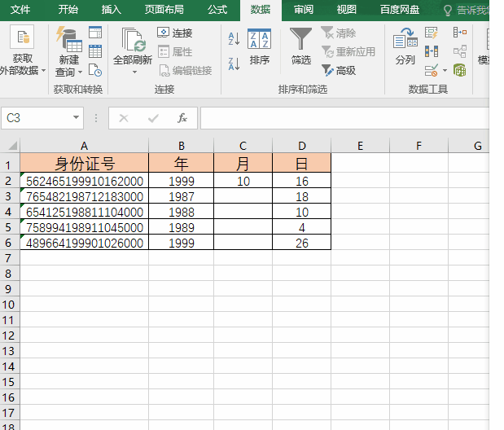Viewport: 504px width, 430px height.
Task: Sort ascending with the A-Z icon
Action: click(x=234, y=38)
